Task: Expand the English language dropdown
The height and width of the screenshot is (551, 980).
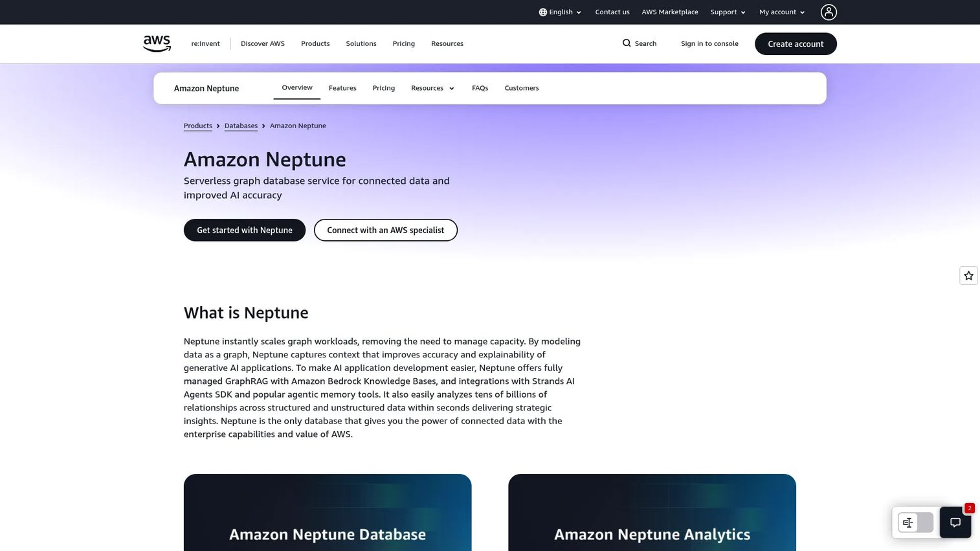Action: (560, 12)
